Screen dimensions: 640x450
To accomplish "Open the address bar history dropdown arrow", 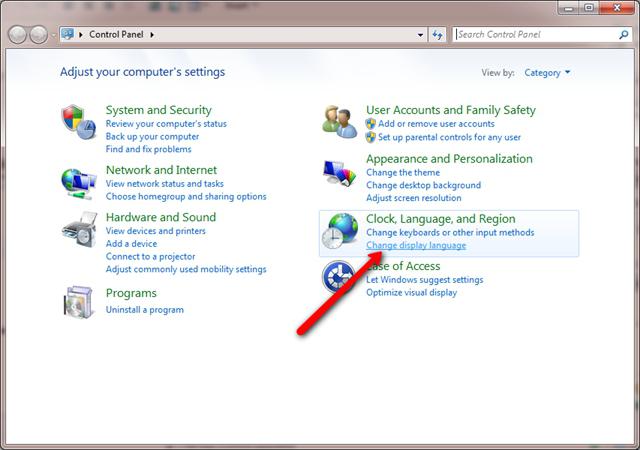I will point(420,35).
